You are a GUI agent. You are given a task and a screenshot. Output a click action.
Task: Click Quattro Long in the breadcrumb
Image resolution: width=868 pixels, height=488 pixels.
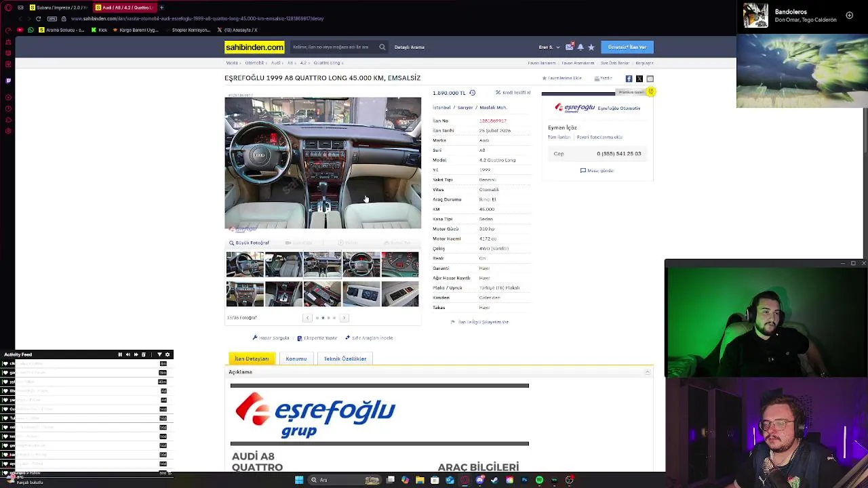click(x=327, y=63)
